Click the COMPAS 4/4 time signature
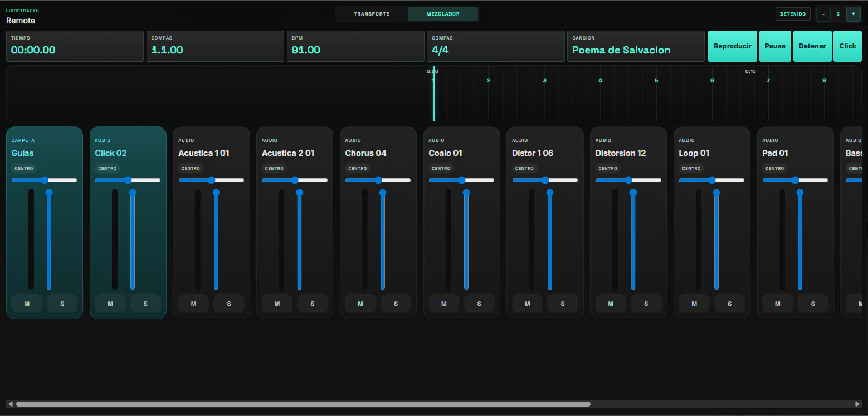 (440, 50)
